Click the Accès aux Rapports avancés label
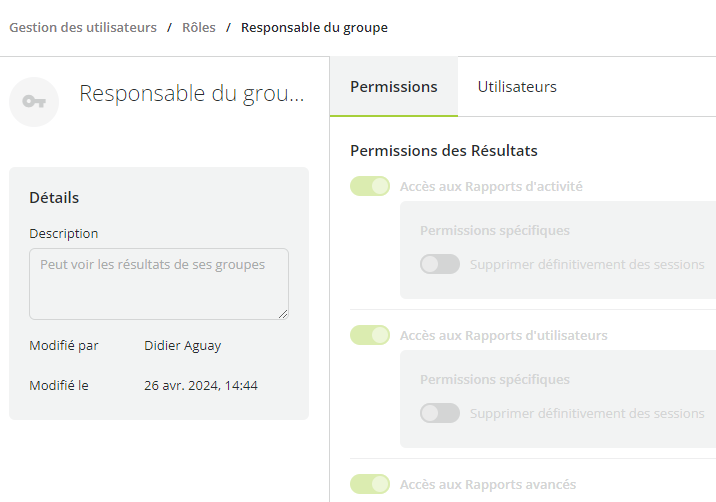 click(488, 484)
